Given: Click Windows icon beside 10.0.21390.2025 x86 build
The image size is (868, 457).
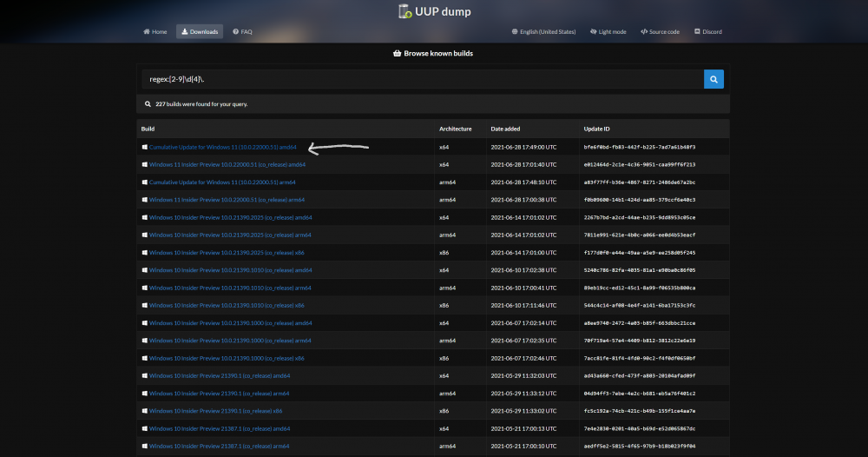Looking at the screenshot, I should tap(144, 253).
